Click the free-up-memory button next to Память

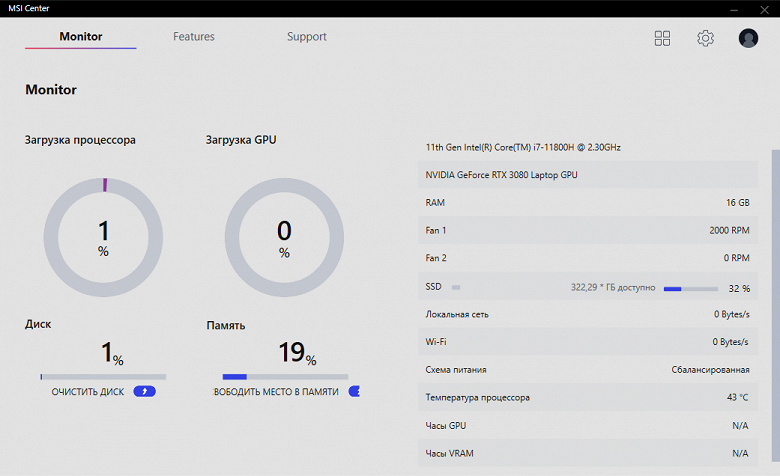[354, 391]
